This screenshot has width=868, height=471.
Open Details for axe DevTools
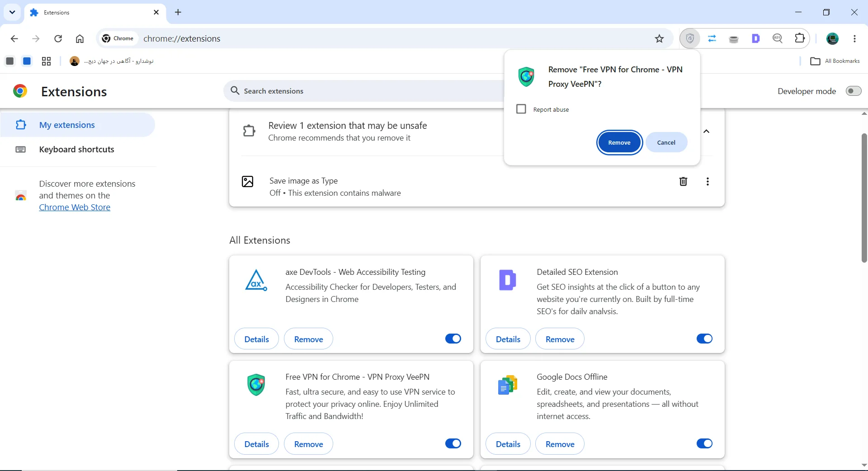click(x=256, y=339)
